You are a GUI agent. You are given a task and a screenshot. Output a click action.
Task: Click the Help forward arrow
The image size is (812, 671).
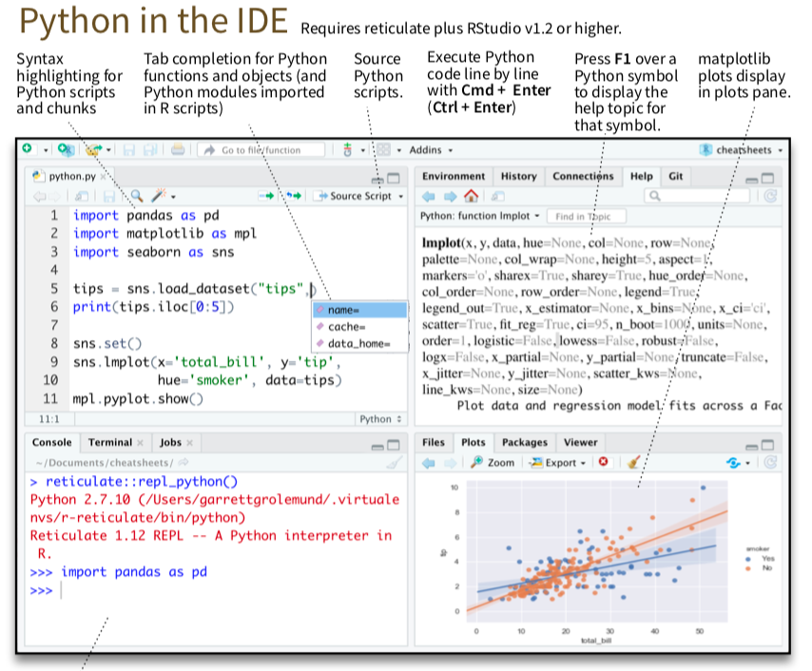[x=450, y=197]
